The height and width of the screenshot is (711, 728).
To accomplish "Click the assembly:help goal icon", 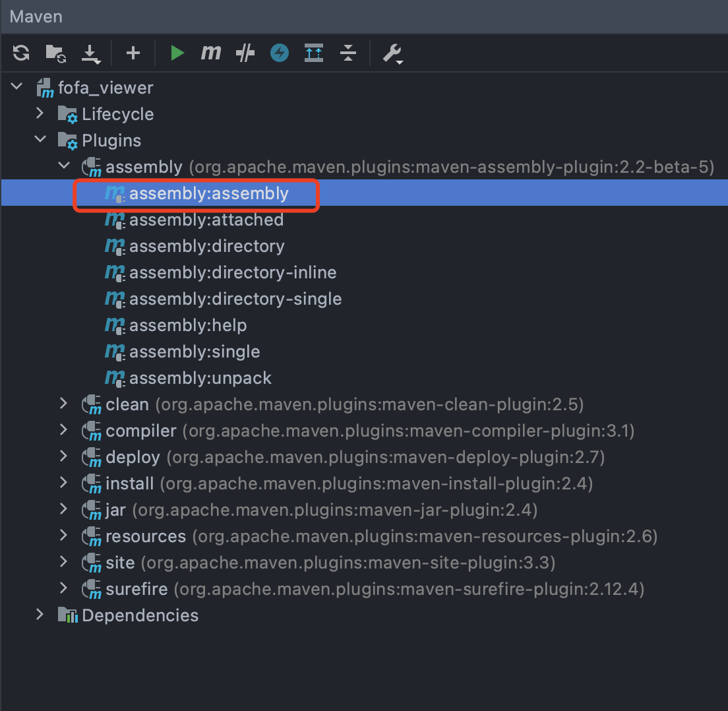I will [x=115, y=326].
